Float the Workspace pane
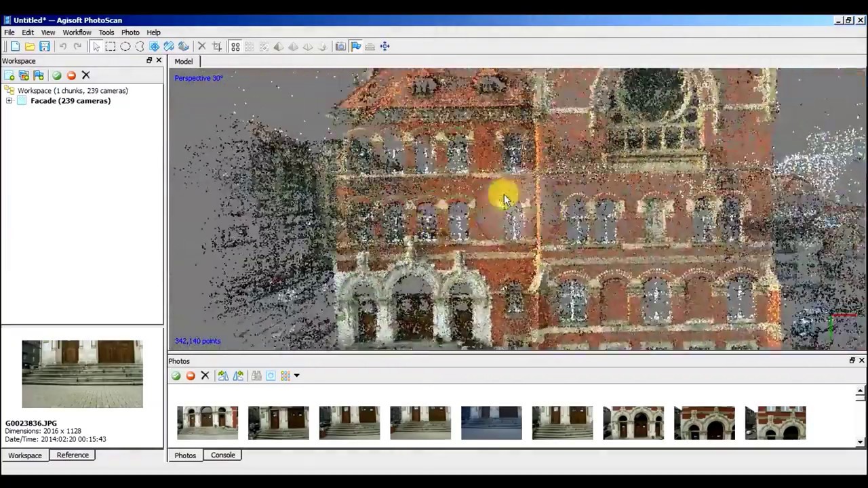The height and width of the screenshot is (488, 868). click(149, 60)
